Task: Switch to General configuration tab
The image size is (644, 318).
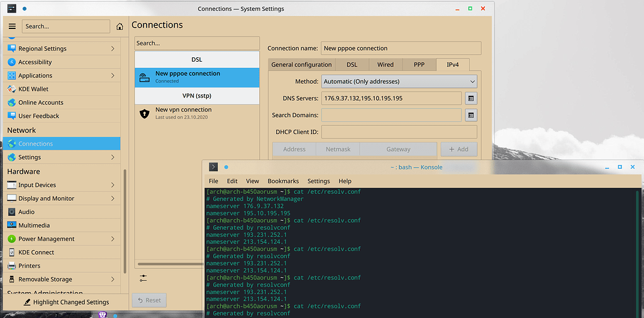Action: [x=301, y=65]
